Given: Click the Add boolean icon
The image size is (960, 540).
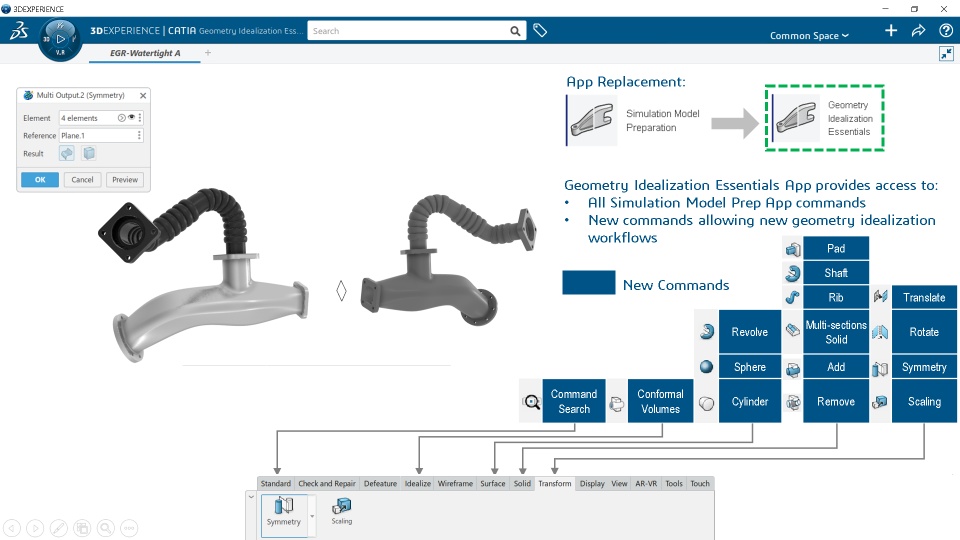Looking at the screenshot, I should 793,369.
